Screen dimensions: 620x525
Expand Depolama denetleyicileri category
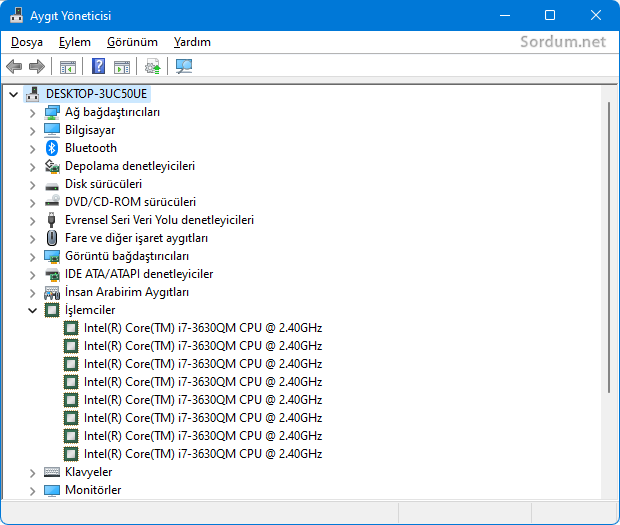point(32,167)
